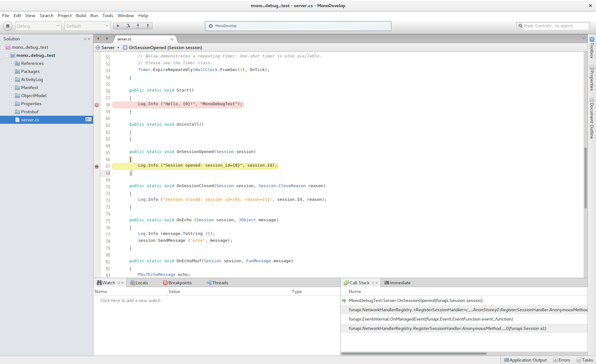Toggle breakpoint on line 58
This screenshot has width=596, height=364.
pyautogui.click(x=97, y=105)
